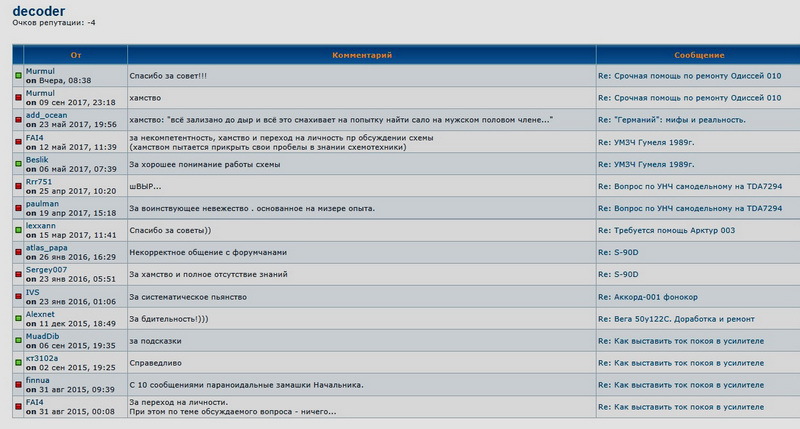
Task: Open FAI4 profile in 12 май 2017 row
Action: click(35, 137)
